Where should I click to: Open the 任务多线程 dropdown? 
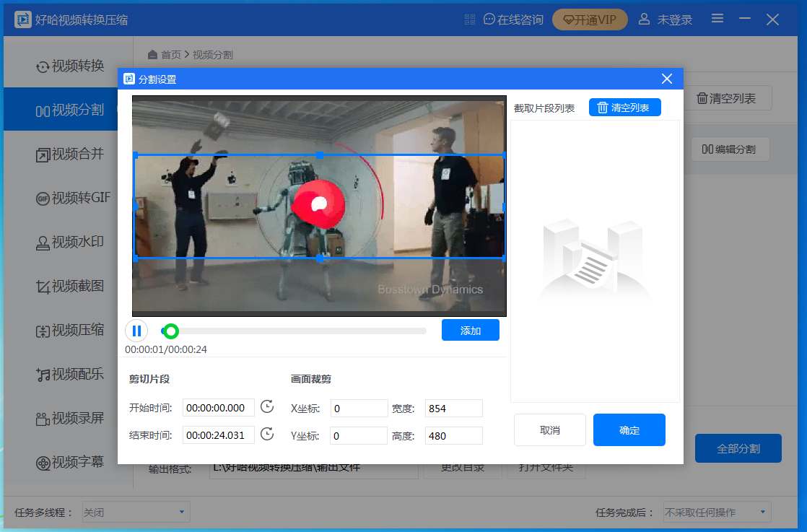tap(135, 512)
